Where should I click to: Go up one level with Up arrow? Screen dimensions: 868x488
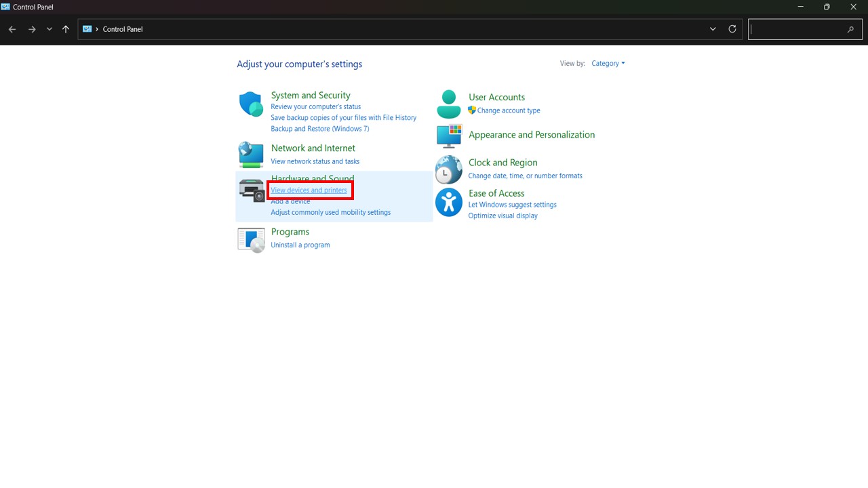coord(66,29)
